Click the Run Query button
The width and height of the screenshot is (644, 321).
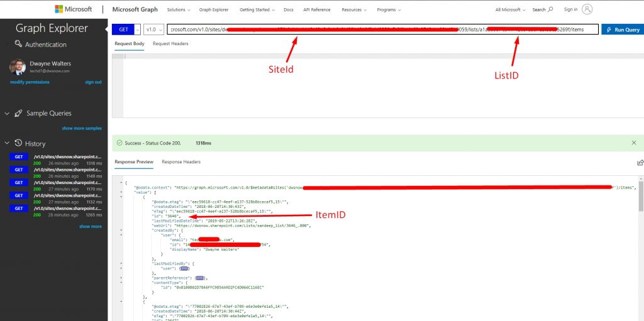[x=623, y=30]
